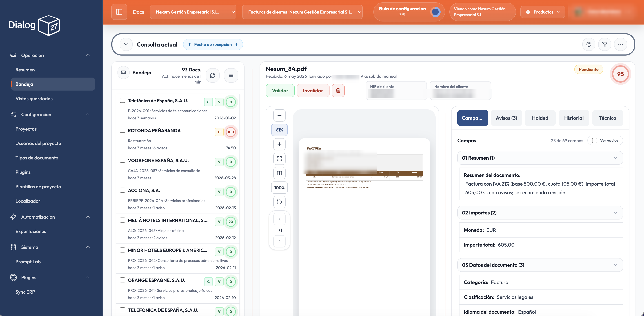Refresh the Bandeja document list
This screenshot has width=644, height=316.
tap(213, 75)
